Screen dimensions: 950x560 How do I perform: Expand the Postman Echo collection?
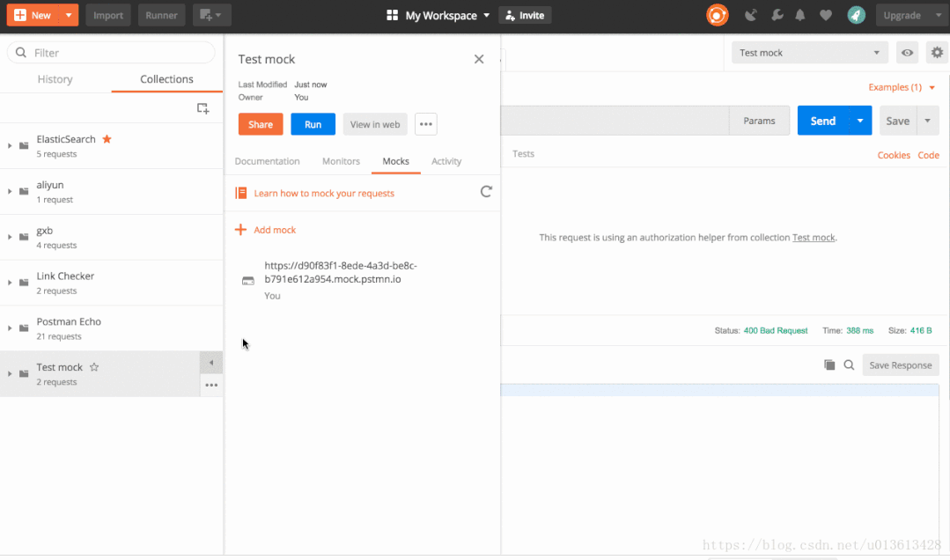[10, 328]
